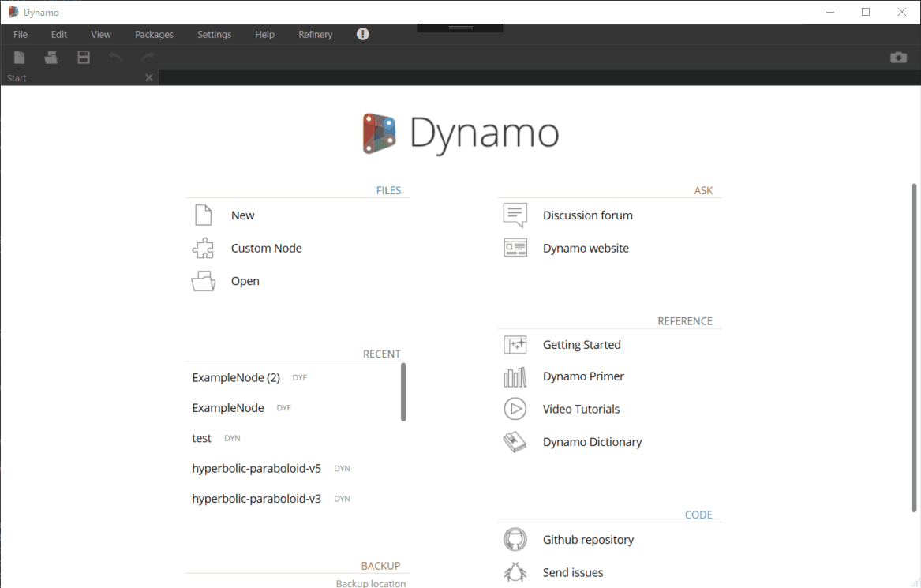Click the camera export image icon

pos(898,57)
